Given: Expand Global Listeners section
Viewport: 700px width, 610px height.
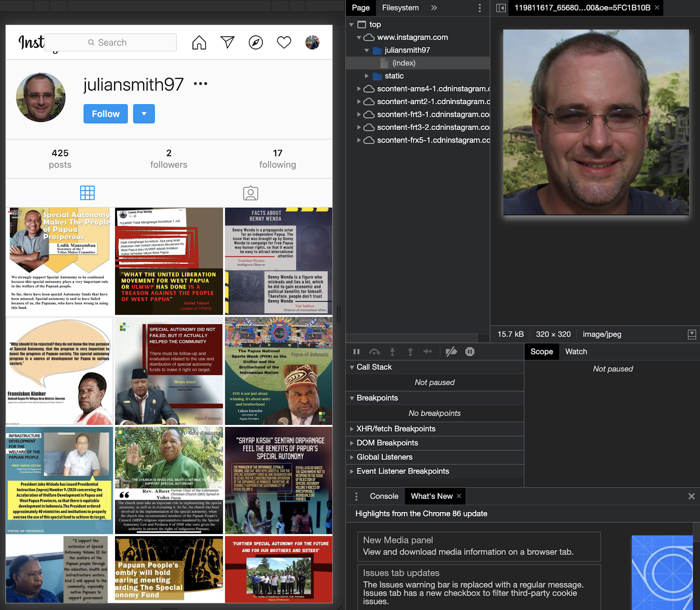Looking at the screenshot, I should (434, 457).
